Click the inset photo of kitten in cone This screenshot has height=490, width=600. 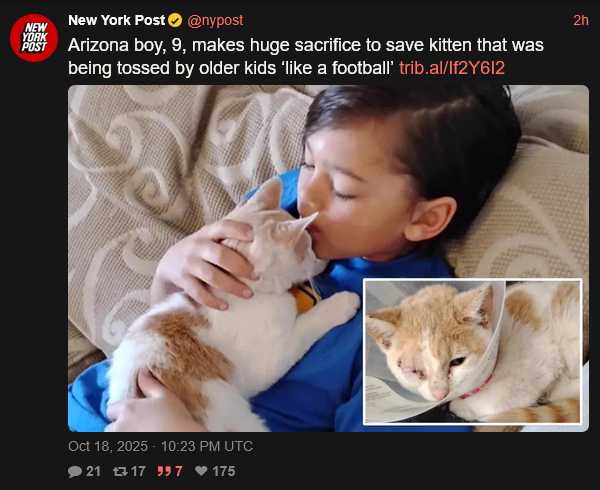473,352
